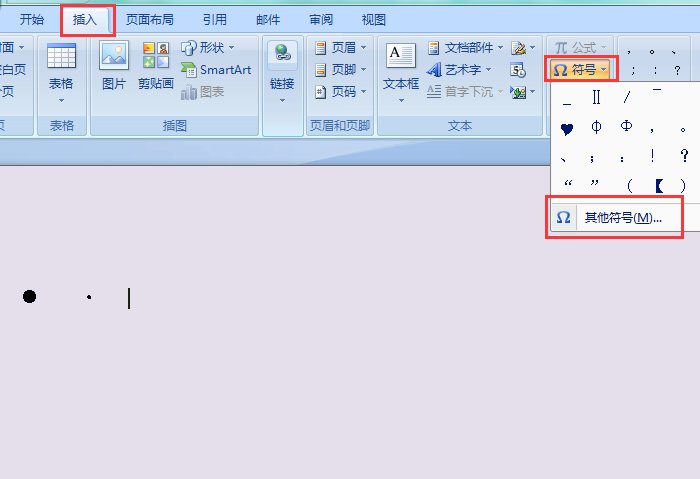Click the insert object icon
The width and height of the screenshot is (700, 479).
(x=518, y=92)
